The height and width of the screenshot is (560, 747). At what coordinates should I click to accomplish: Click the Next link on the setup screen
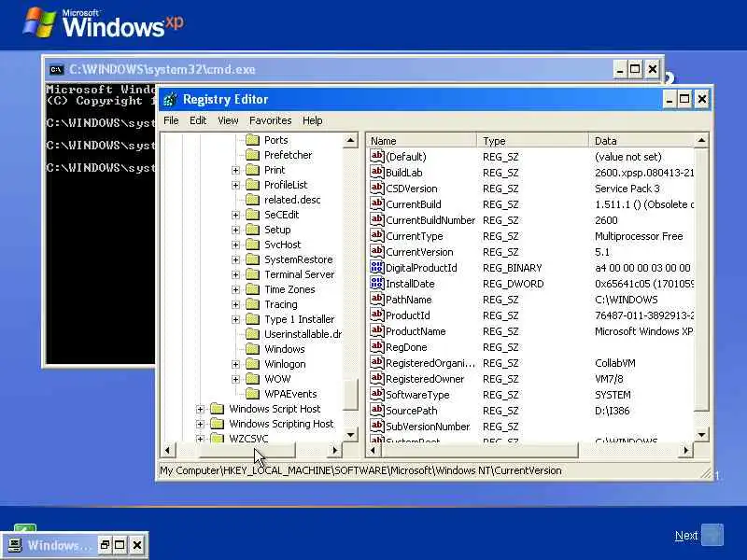[x=686, y=536]
